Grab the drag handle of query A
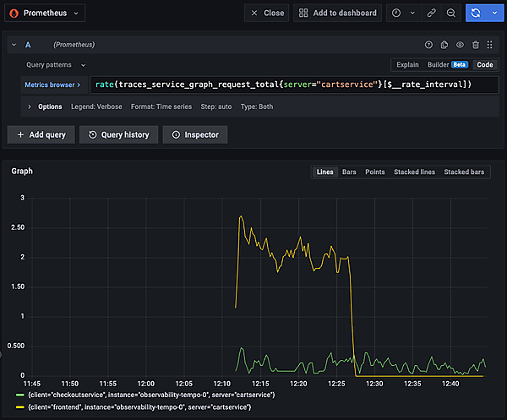Viewport: 507px width, 420px height. tap(491, 45)
